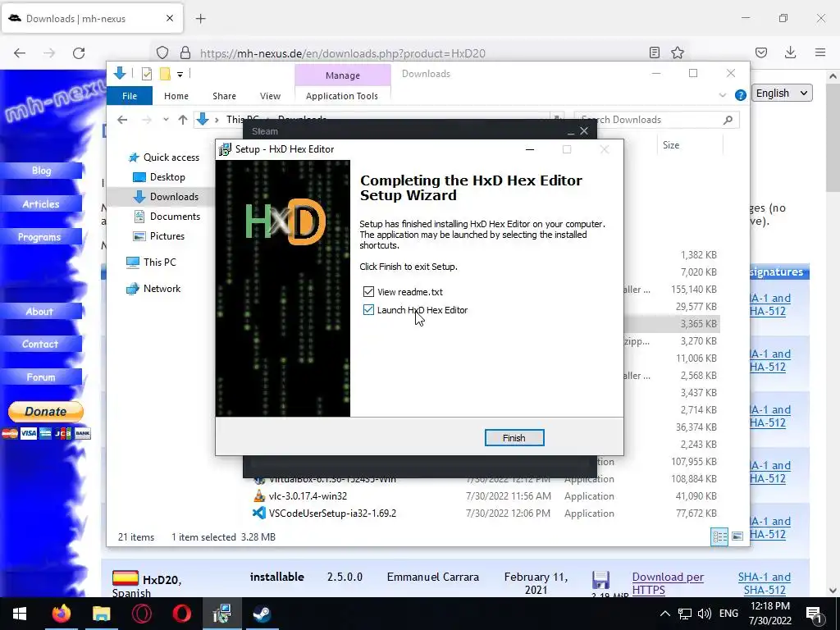Open the Programs link on mh-nexus sidebar
The image size is (840, 630).
(41, 237)
